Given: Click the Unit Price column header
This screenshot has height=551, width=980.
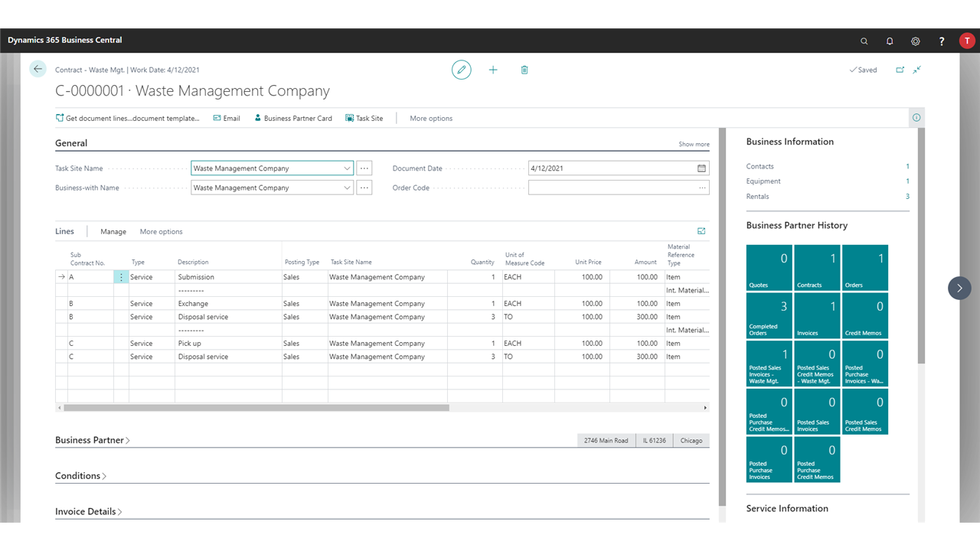Looking at the screenshot, I should tap(588, 262).
